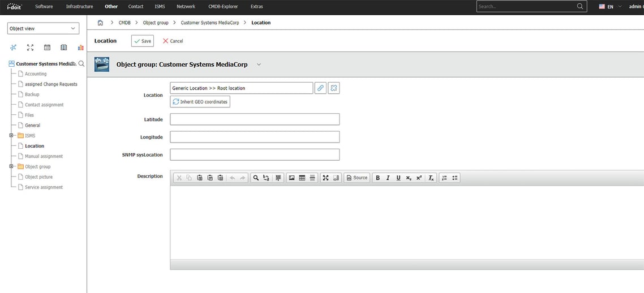Click the home icon in breadcrumb
Screen dimensions: 644x293
100,23
